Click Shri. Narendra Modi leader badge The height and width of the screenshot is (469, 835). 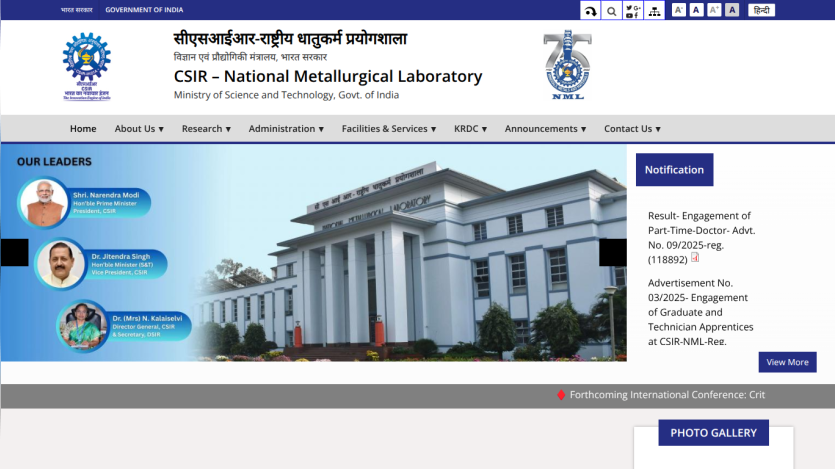click(84, 203)
